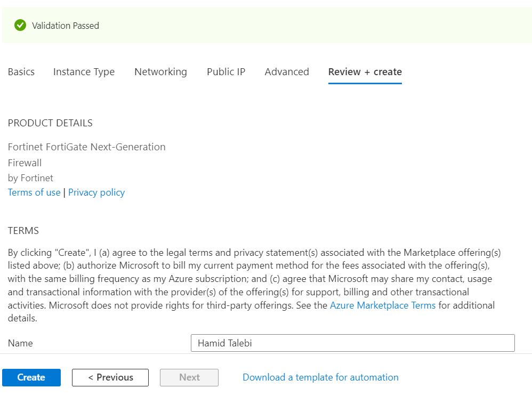
Task: Open the Privacy policy link
Action: tap(96, 192)
